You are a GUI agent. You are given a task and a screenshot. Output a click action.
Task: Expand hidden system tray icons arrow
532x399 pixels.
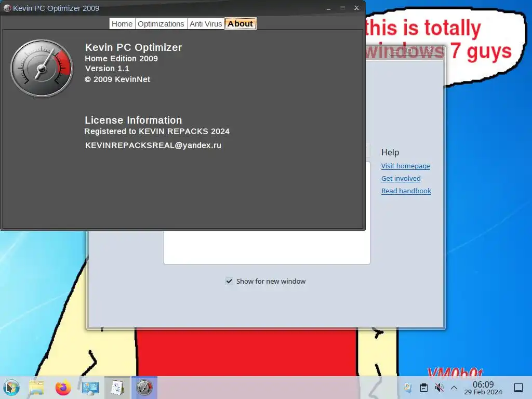pos(454,388)
